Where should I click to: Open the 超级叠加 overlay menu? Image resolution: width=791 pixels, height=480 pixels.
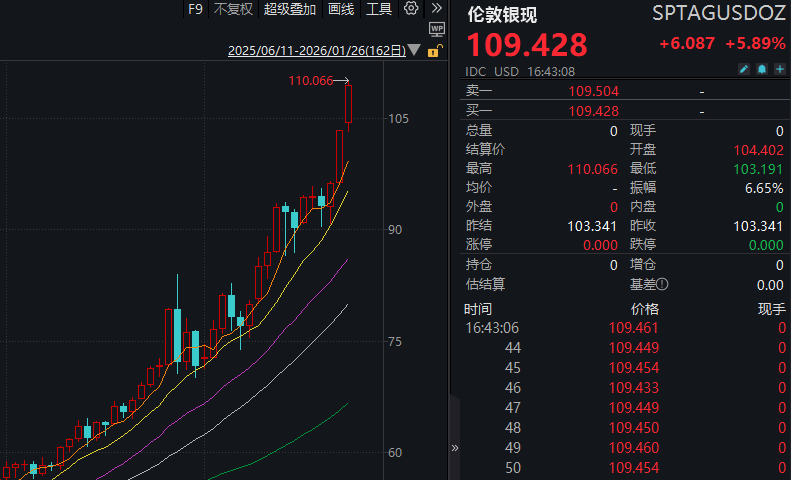pos(290,9)
